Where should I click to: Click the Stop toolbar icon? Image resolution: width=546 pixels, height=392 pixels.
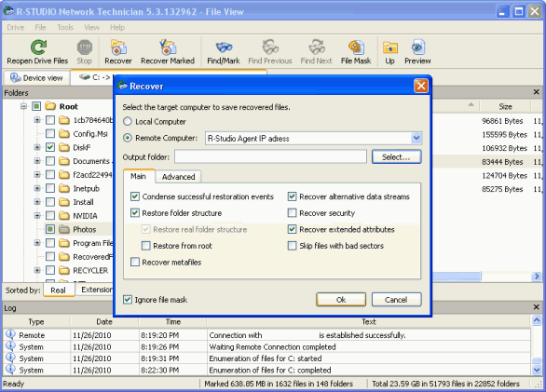click(x=84, y=47)
